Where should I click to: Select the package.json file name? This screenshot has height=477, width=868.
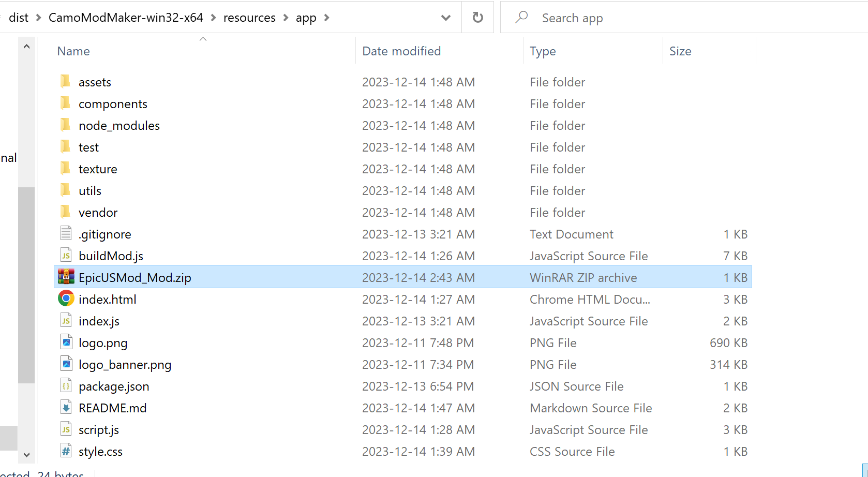point(114,386)
